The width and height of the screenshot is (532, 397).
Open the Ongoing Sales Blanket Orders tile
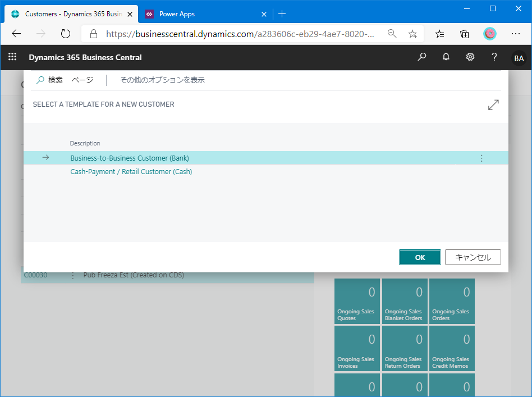[x=405, y=301]
